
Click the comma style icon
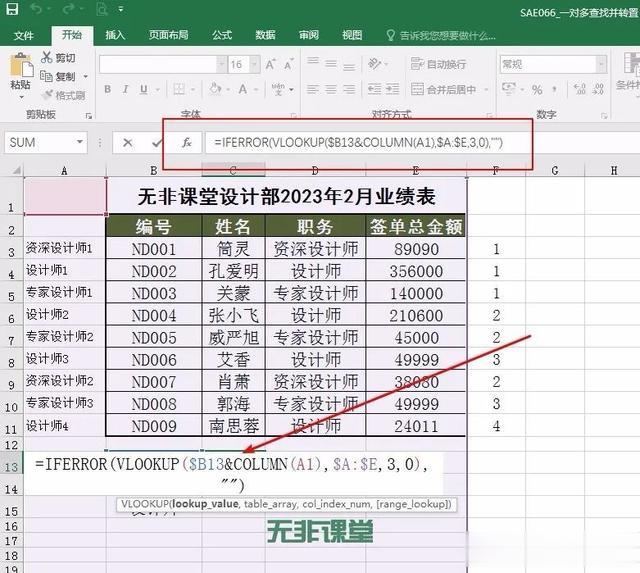coord(555,89)
